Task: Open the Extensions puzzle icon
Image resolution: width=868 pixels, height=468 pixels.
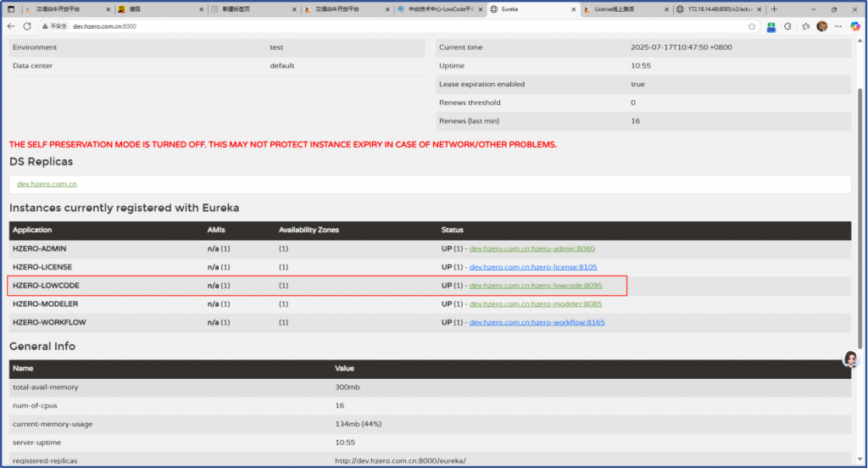Action: pyautogui.click(x=787, y=26)
